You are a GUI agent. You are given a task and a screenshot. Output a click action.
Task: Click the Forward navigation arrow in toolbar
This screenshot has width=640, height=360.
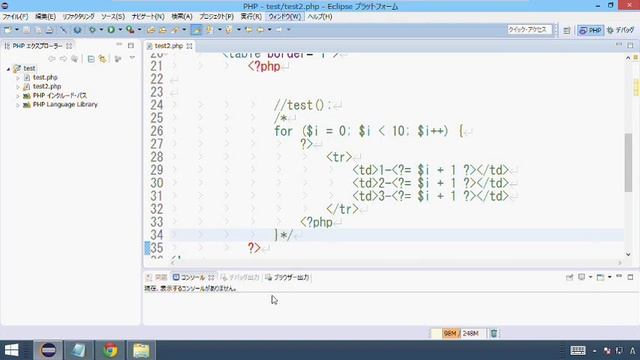(279, 30)
